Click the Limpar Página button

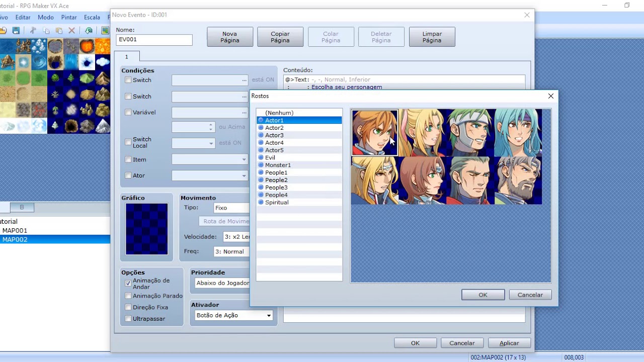432,37
